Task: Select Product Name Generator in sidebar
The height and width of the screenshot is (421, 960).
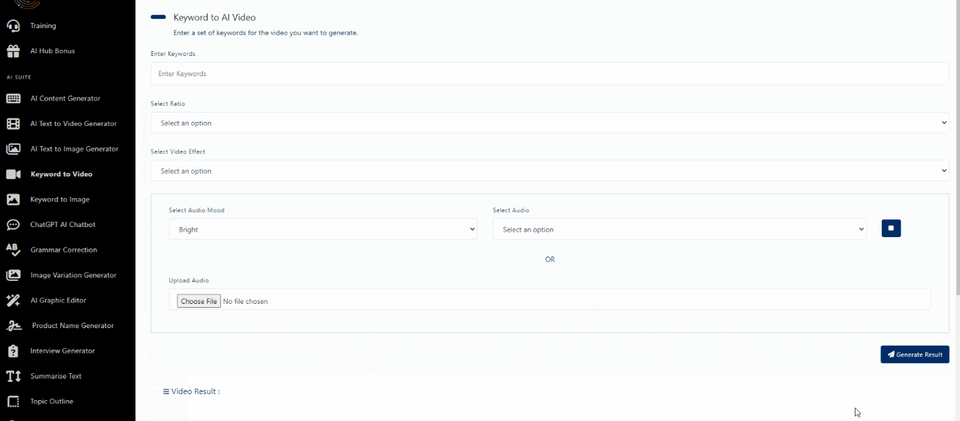Action: 72,326
